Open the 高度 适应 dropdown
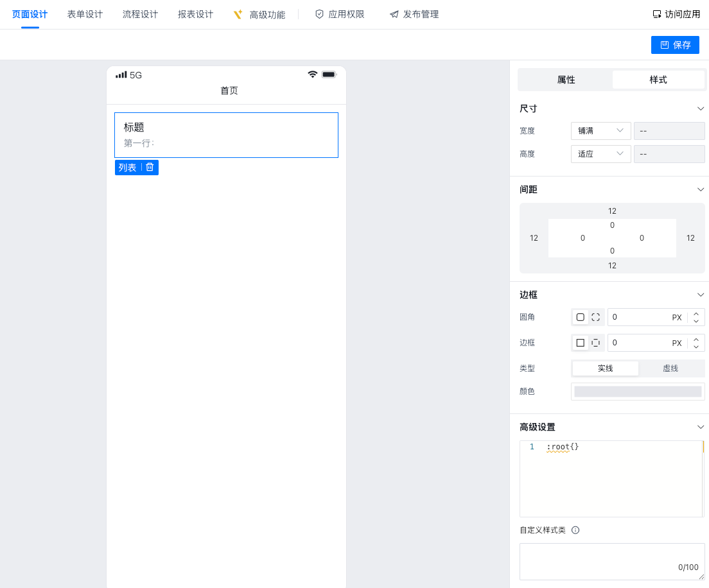The image size is (709, 588). (x=600, y=154)
